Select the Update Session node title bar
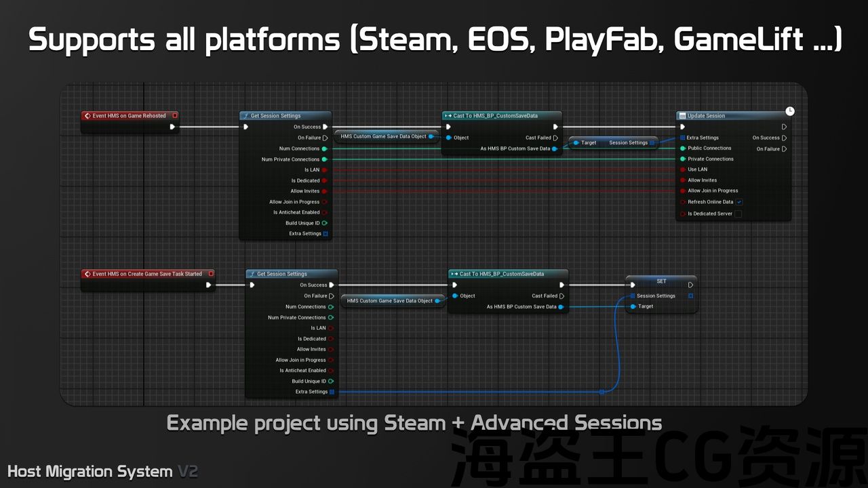 (732, 116)
